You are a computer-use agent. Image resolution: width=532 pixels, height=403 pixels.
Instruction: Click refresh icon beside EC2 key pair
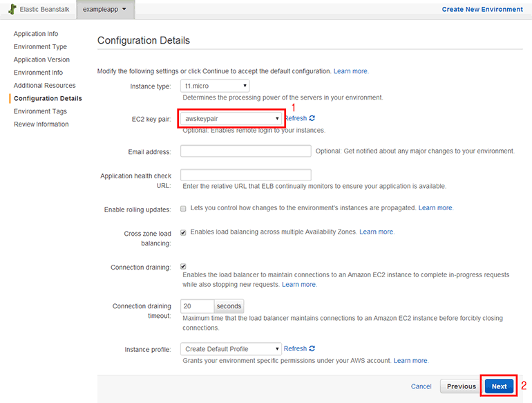click(x=312, y=118)
